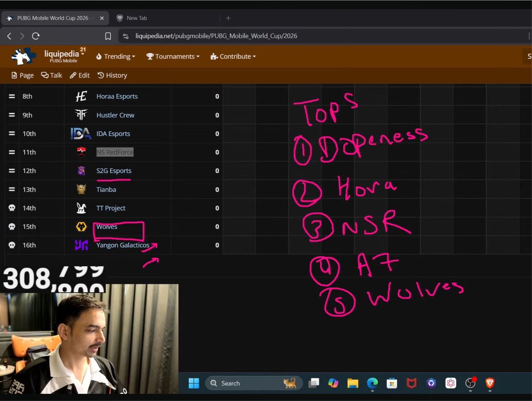Expand the Tournaments dropdown menu
The height and width of the screenshot is (401, 532).
[x=173, y=57]
